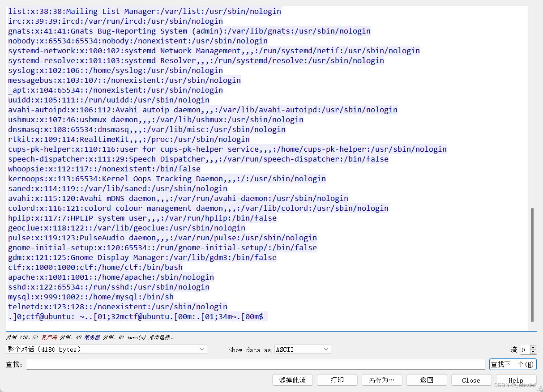
Task: Click the _apt:x:104:65534 line
Action: tap(115, 90)
